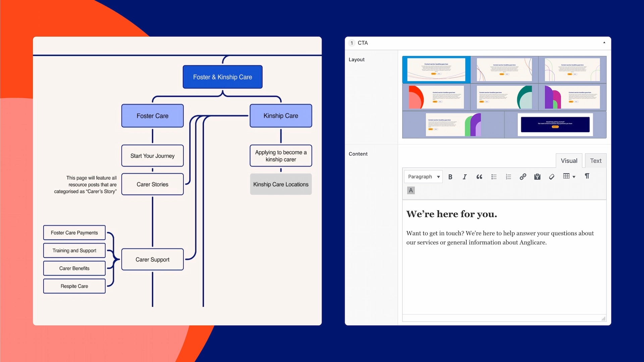The height and width of the screenshot is (362, 644).
Task: Select the layout with colored arch outlines
Action: [572, 69]
